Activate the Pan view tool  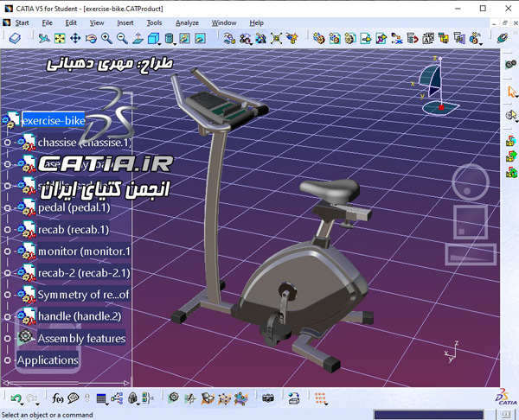tap(75, 38)
